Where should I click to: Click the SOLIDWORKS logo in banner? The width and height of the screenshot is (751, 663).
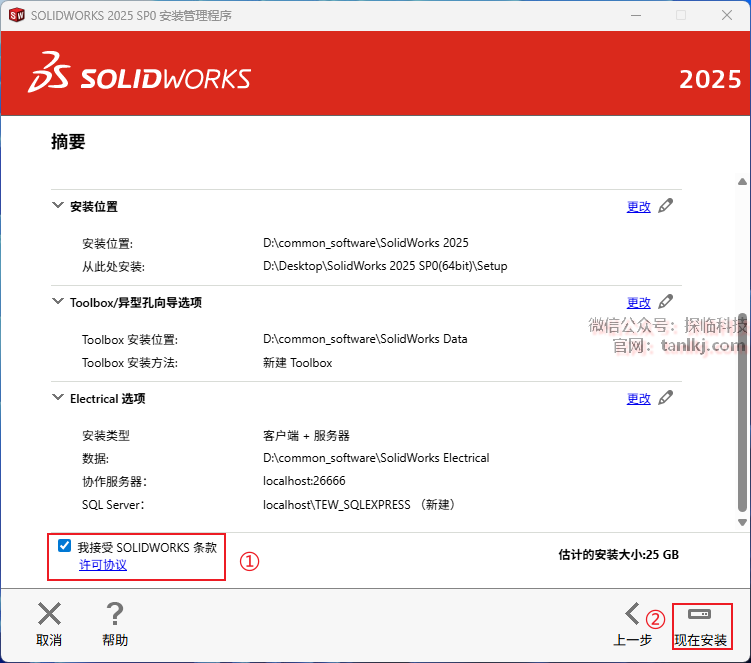coord(139,73)
